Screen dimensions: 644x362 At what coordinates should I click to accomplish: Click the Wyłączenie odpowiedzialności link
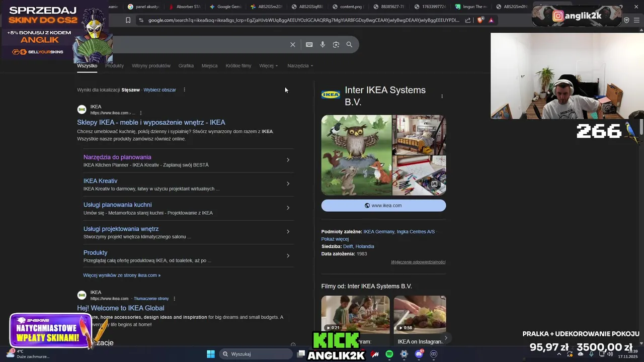click(418, 262)
